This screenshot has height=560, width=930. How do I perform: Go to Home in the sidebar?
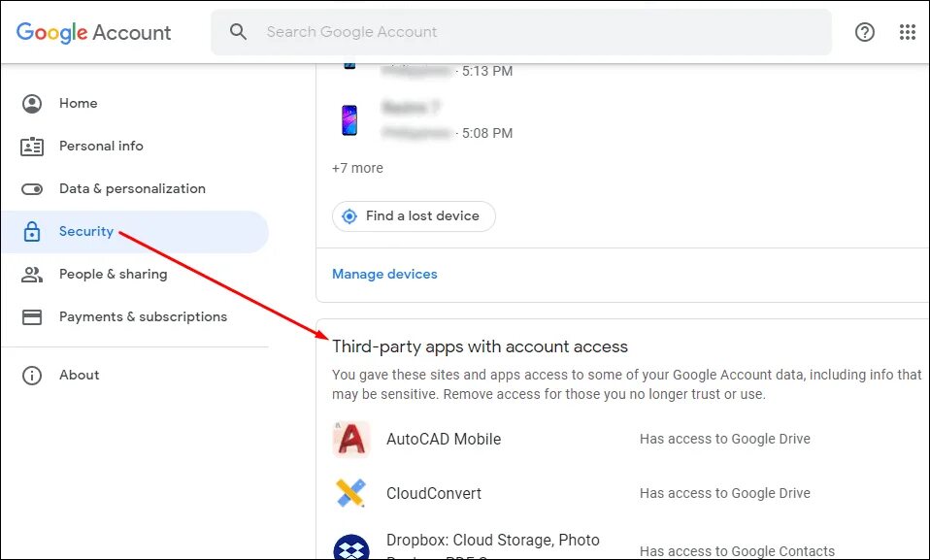[x=78, y=104]
